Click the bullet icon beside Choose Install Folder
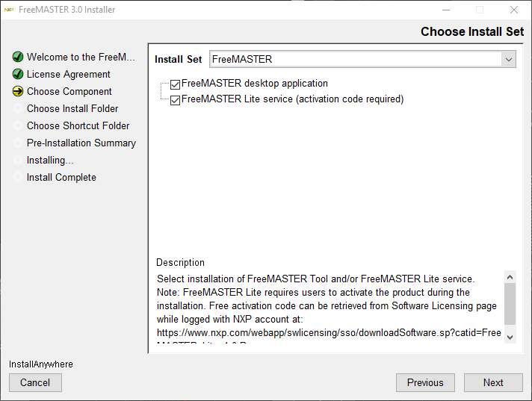Viewport: 532px width, 401px height. pos(18,108)
